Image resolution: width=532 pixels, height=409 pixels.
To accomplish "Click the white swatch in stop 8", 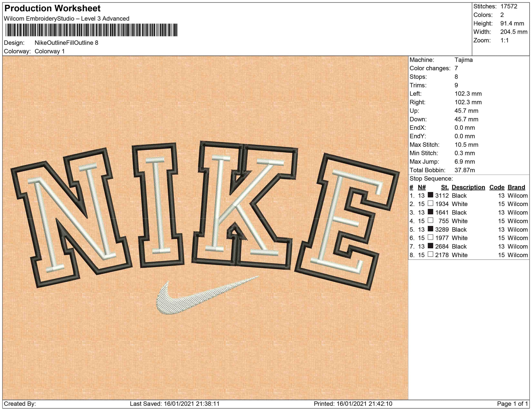I will pos(430,254).
